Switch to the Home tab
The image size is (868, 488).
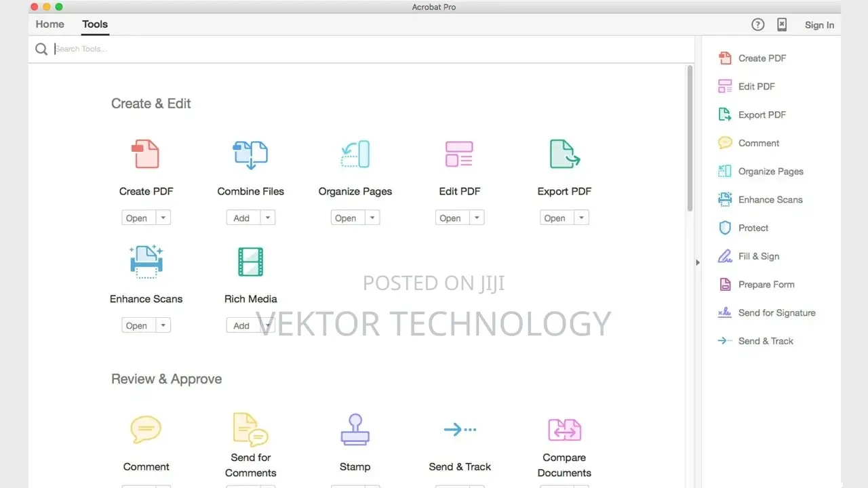point(50,24)
